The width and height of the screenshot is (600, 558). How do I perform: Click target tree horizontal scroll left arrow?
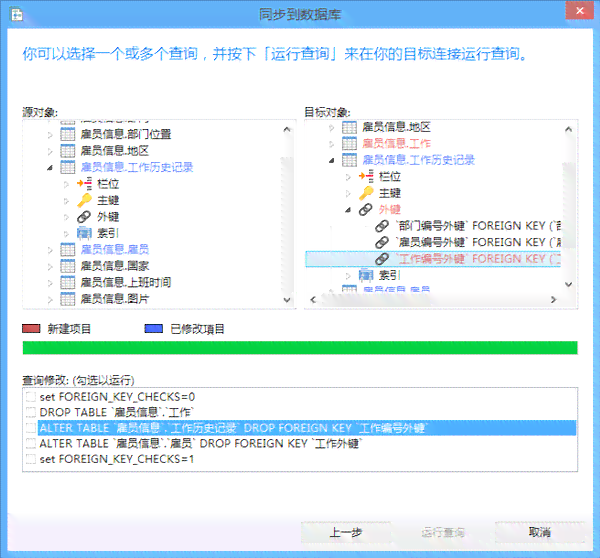[313, 300]
